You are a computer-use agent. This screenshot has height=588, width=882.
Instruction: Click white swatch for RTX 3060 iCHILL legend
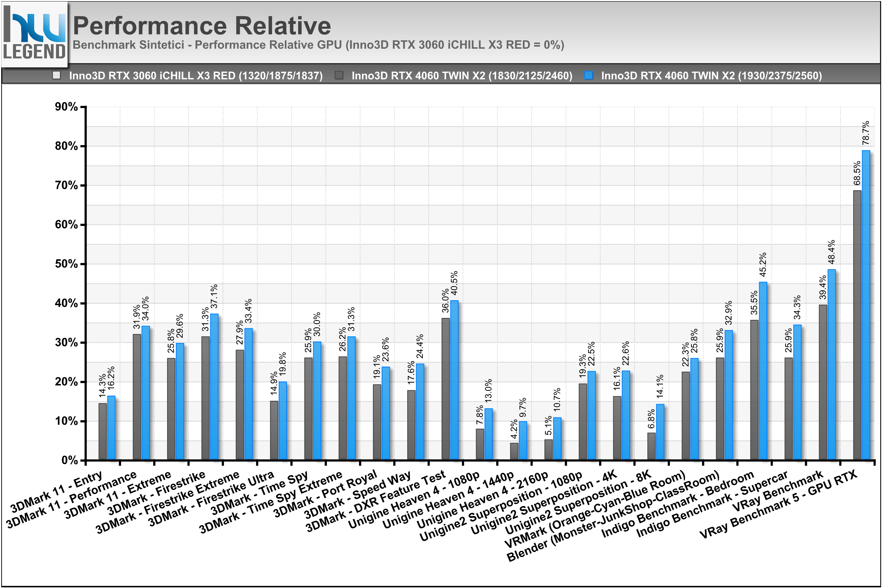57,75
